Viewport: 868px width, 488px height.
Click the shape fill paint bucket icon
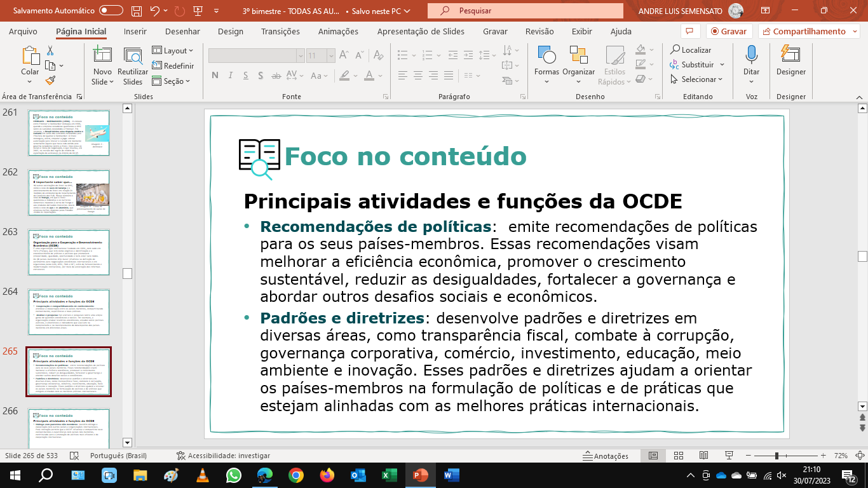pyautogui.click(x=641, y=50)
